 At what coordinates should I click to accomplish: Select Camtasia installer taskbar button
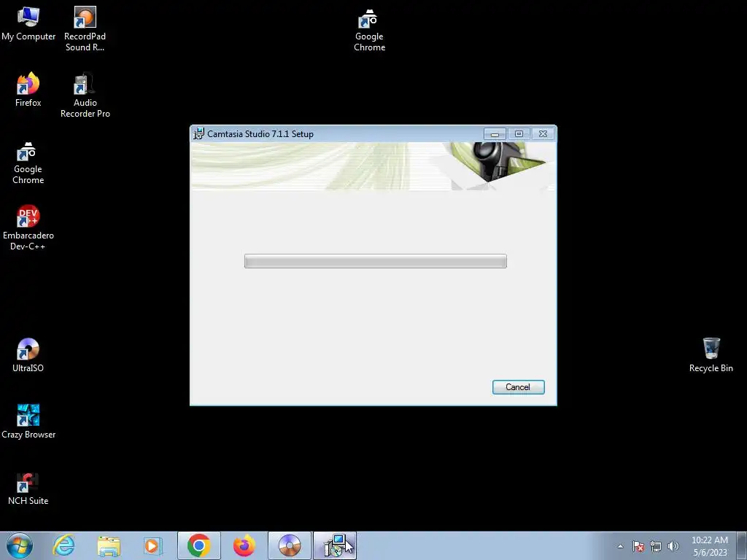coord(335,545)
